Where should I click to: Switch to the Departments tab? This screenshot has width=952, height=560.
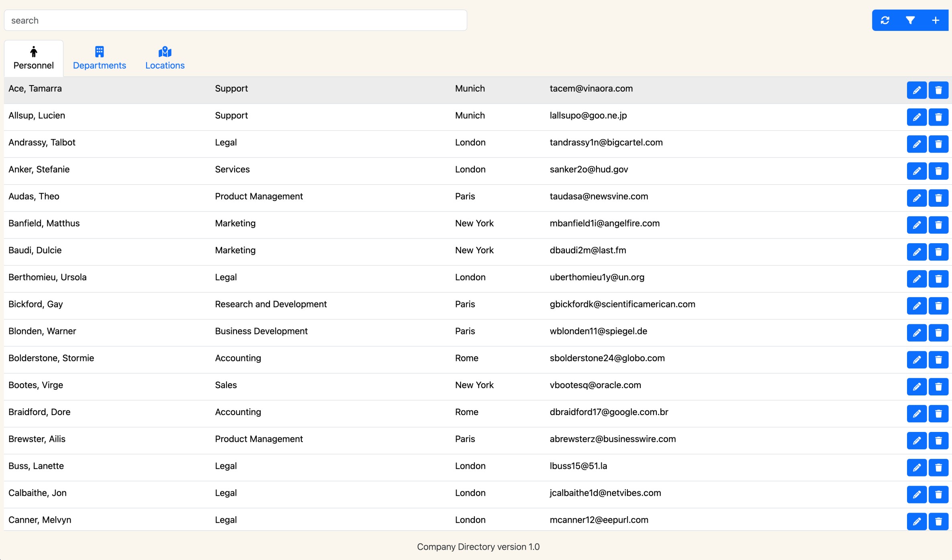(99, 58)
